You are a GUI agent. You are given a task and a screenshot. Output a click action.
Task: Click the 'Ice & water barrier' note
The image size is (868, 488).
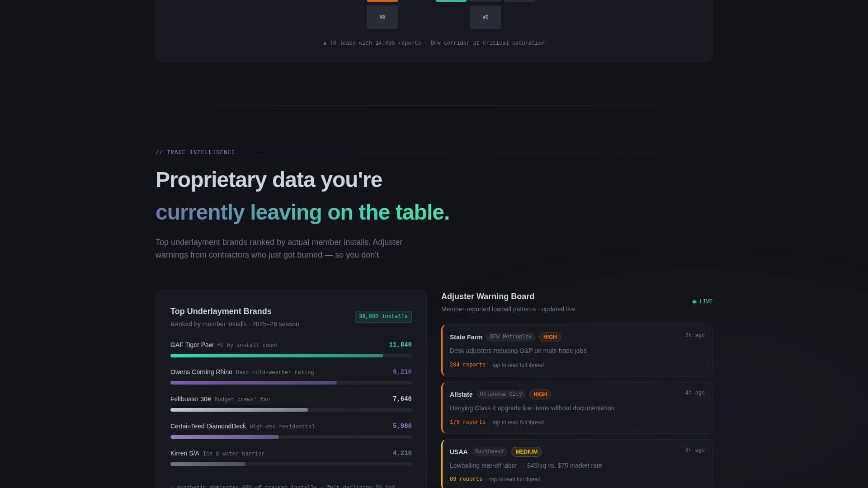click(234, 454)
